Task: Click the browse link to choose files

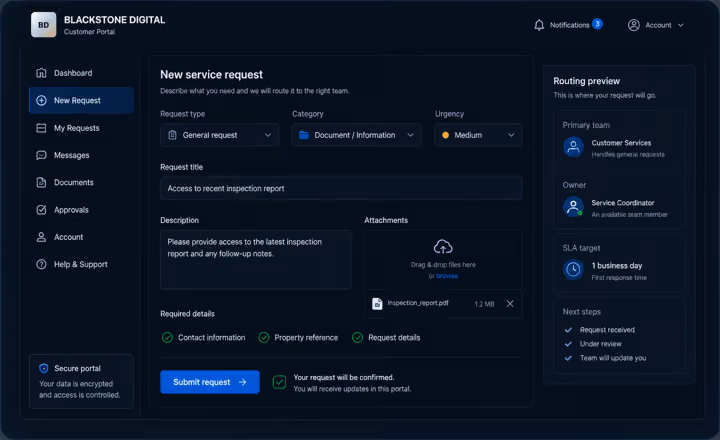Action: click(x=447, y=276)
